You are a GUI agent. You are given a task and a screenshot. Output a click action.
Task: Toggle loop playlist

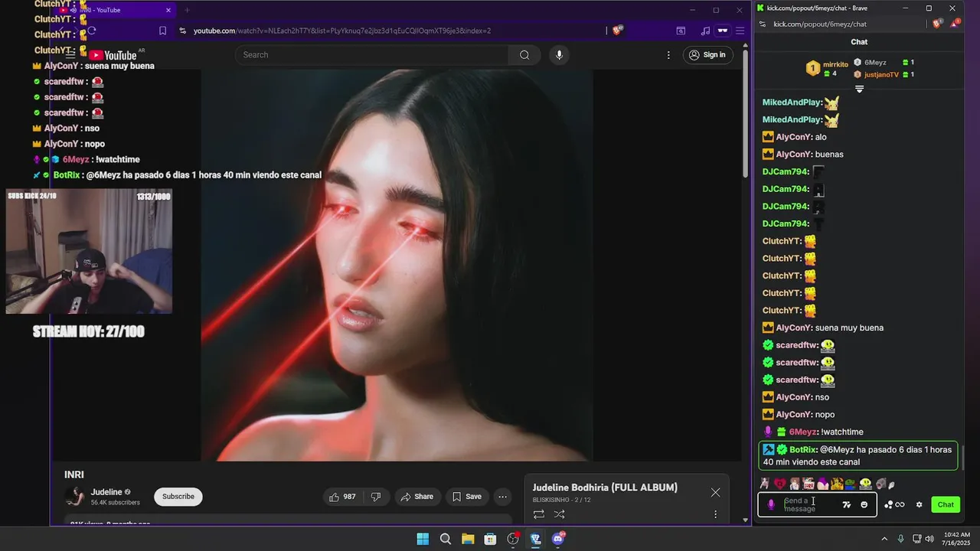pos(539,514)
